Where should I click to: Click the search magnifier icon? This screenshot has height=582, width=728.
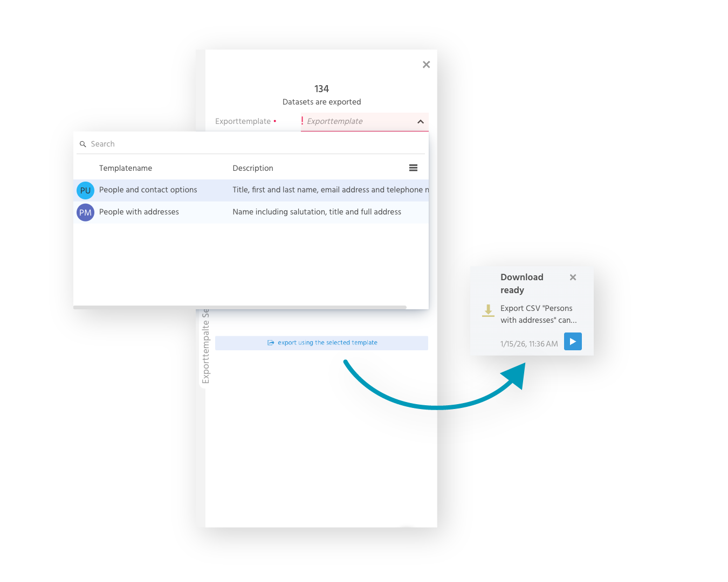pos(83,144)
